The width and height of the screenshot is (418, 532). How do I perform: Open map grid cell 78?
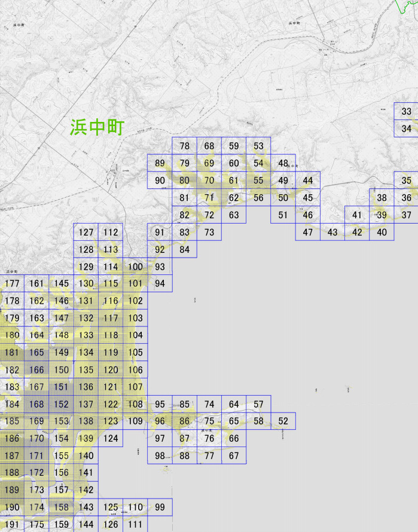click(184, 146)
